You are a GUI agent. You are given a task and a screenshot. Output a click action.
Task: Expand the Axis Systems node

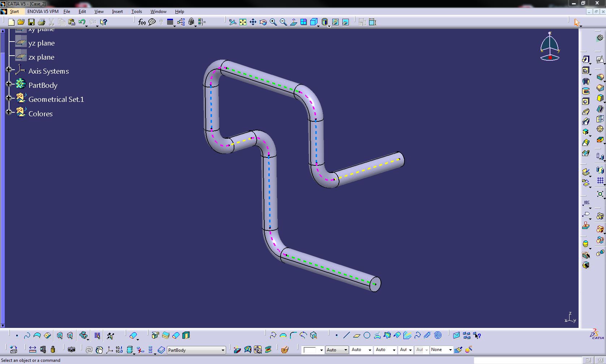coord(9,69)
